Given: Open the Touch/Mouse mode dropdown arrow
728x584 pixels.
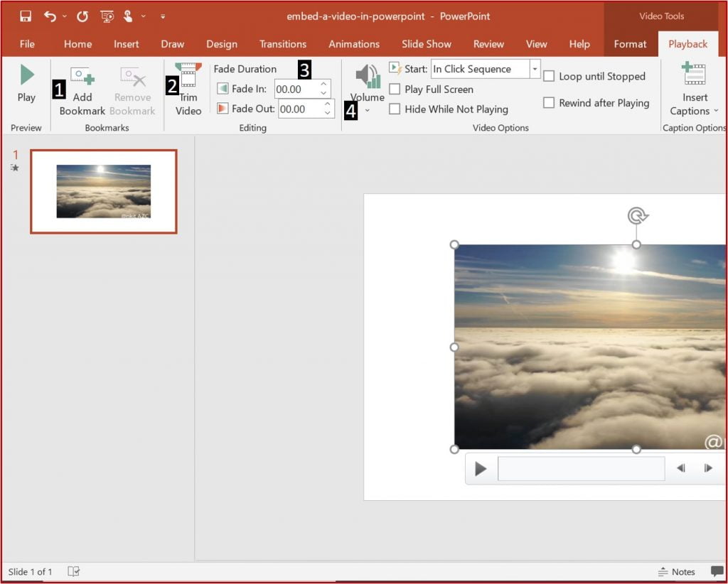Looking at the screenshot, I should [x=144, y=17].
